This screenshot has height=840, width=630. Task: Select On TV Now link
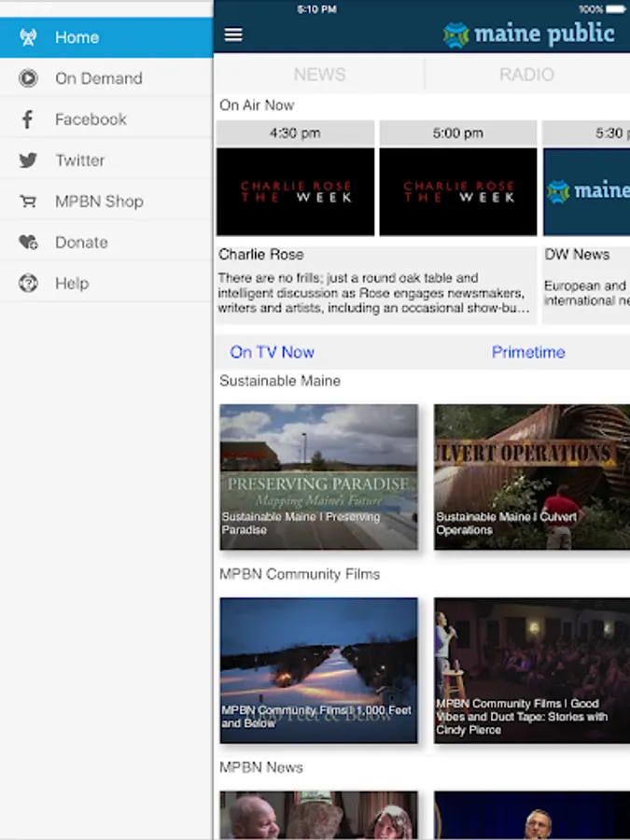[272, 352]
